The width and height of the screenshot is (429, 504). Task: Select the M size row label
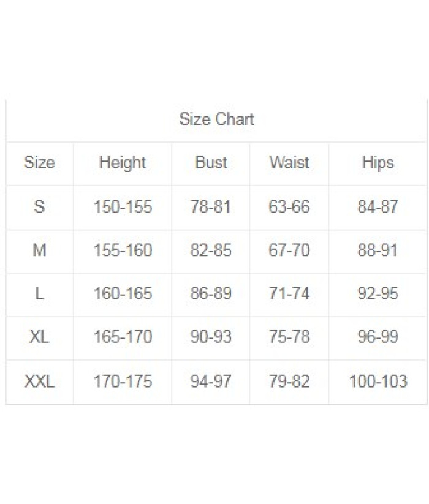pos(39,250)
